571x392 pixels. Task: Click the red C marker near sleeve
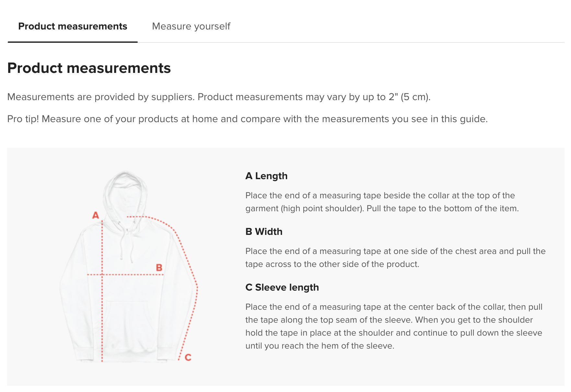(188, 357)
